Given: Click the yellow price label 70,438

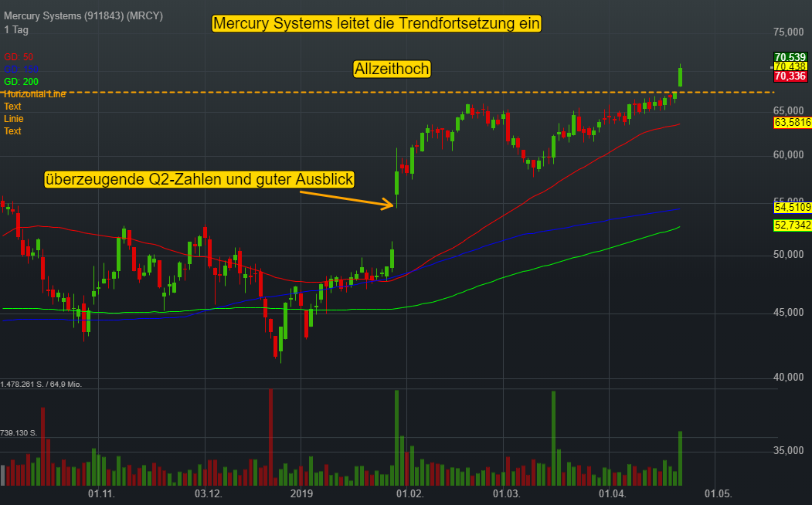Looking at the screenshot, I should point(790,66).
